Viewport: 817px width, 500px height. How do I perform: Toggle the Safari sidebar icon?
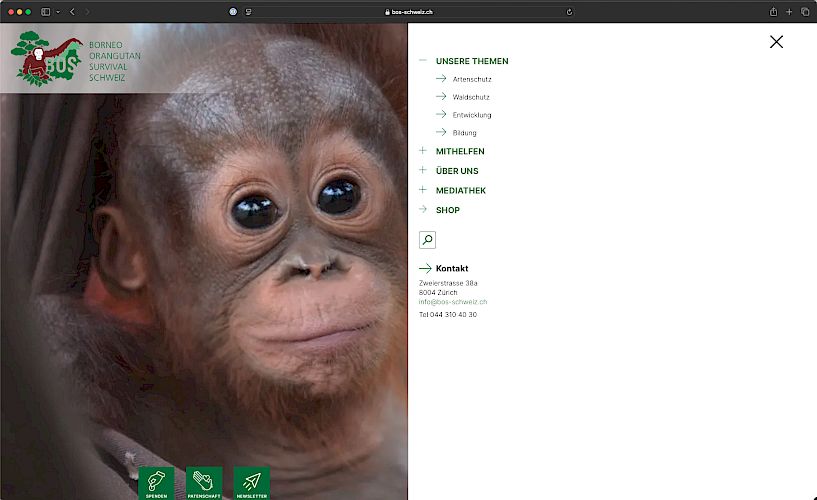point(46,12)
